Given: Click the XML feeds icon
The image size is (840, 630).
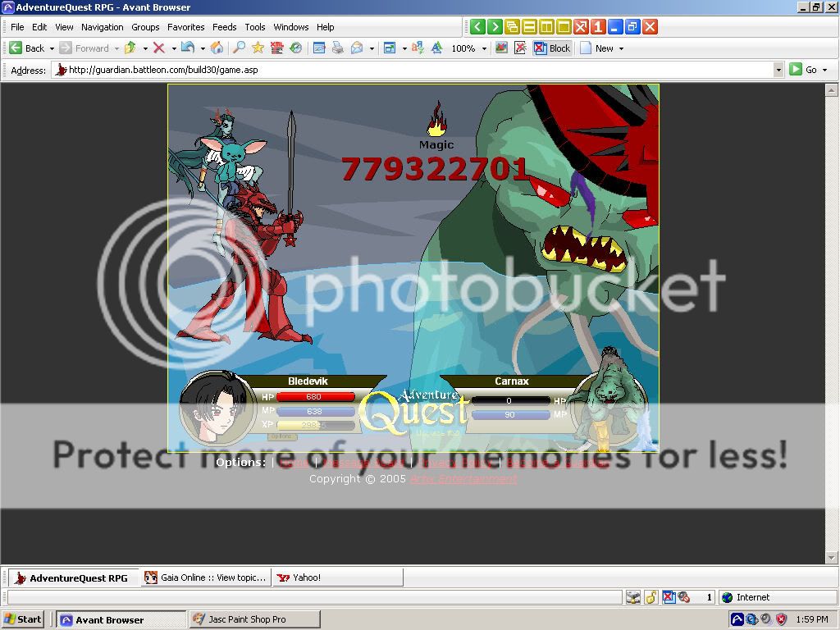Looking at the screenshot, I should click(x=277, y=48).
